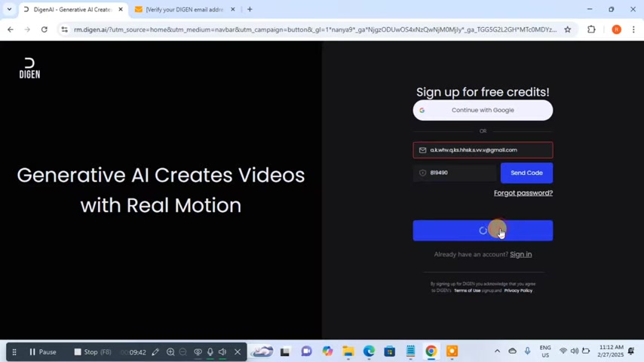Image resolution: width=644 pixels, height=362 pixels.
Task: Click the DIGEN logo
Action: 29,68
